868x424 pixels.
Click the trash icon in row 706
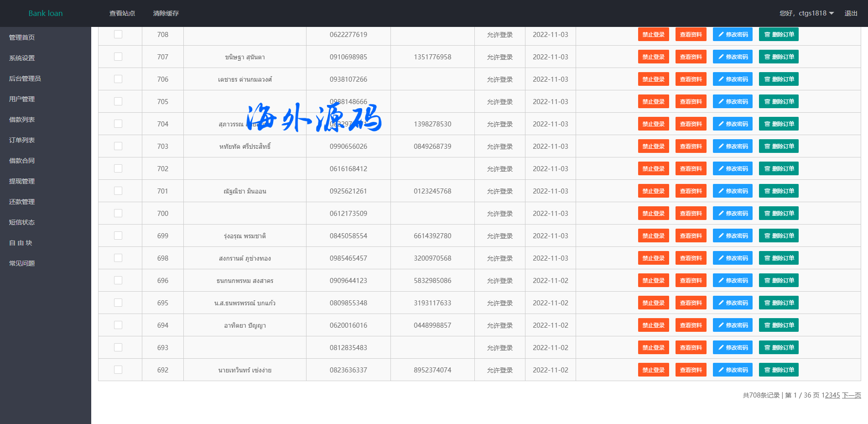[767, 79]
